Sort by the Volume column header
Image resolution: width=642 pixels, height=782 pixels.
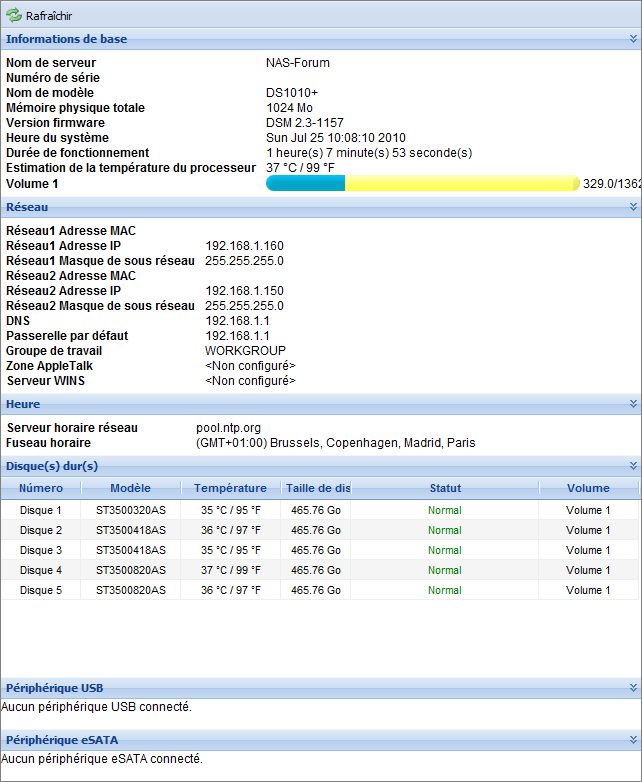(588, 488)
